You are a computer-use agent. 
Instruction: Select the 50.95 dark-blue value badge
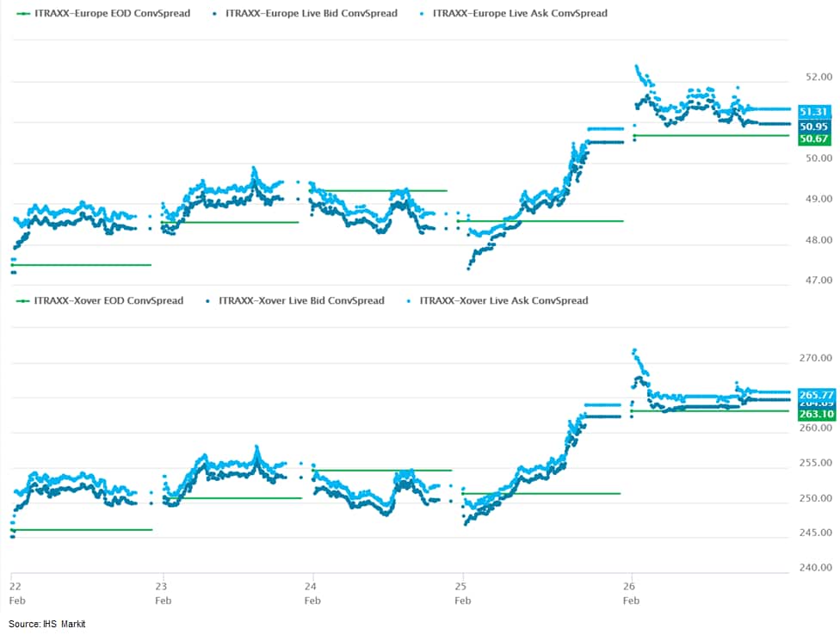tap(813, 126)
